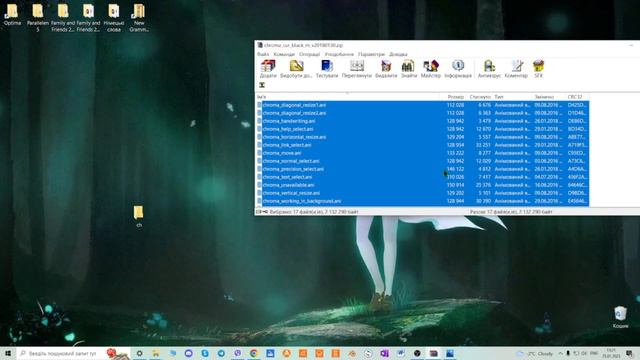Select the 'ch' folder on desktop
This screenshot has width=640, height=360.
pos(139,217)
